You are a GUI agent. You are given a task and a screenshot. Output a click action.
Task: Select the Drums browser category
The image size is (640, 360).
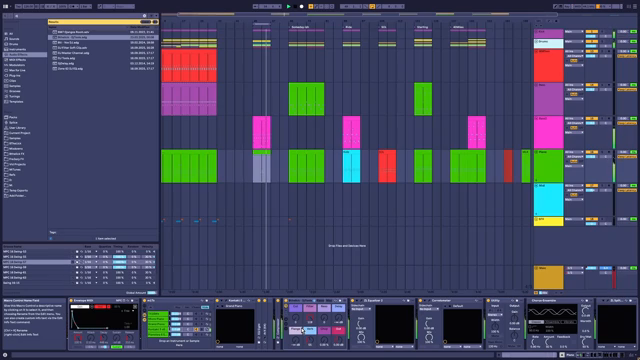(x=13, y=44)
